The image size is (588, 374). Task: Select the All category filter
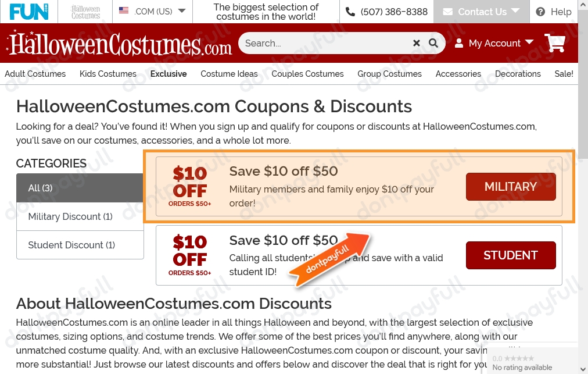point(40,187)
